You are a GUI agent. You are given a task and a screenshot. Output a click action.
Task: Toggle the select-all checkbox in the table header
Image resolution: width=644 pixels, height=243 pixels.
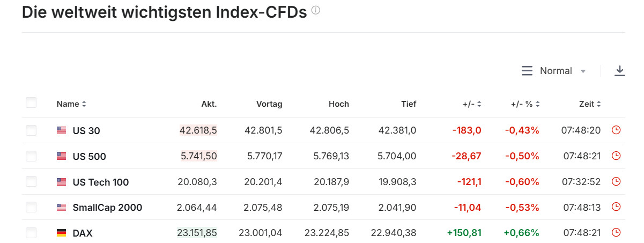tap(31, 103)
